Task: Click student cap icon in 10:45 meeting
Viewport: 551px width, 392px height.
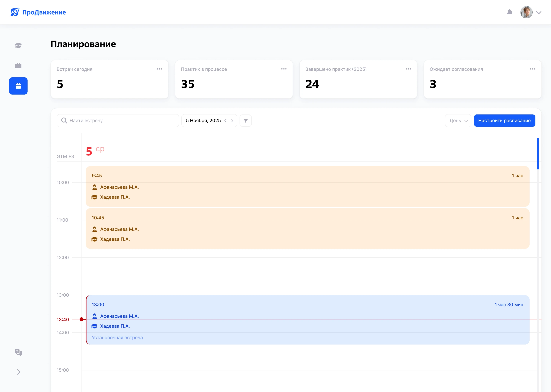Action: [94, 239]
